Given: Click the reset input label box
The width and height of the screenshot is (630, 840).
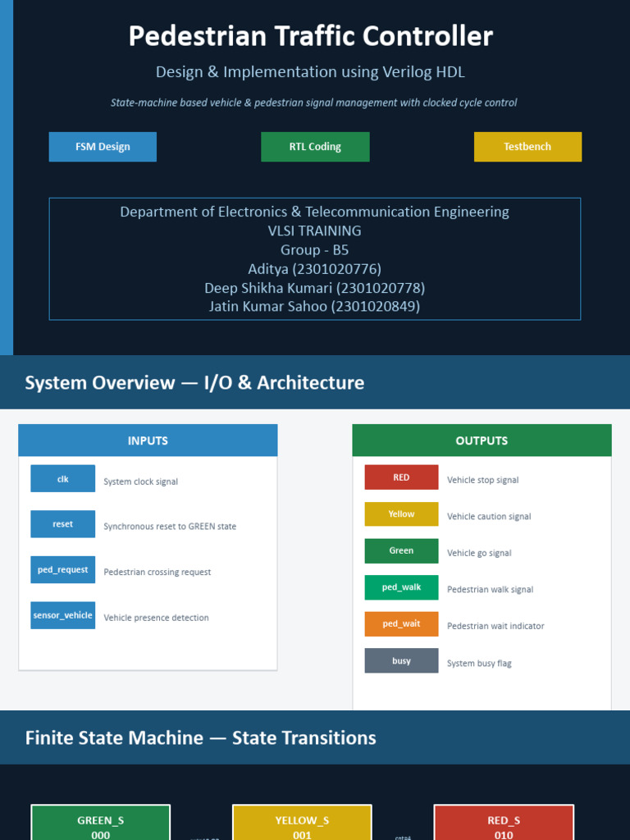Looking at the screenshot, I should (62, 524).
